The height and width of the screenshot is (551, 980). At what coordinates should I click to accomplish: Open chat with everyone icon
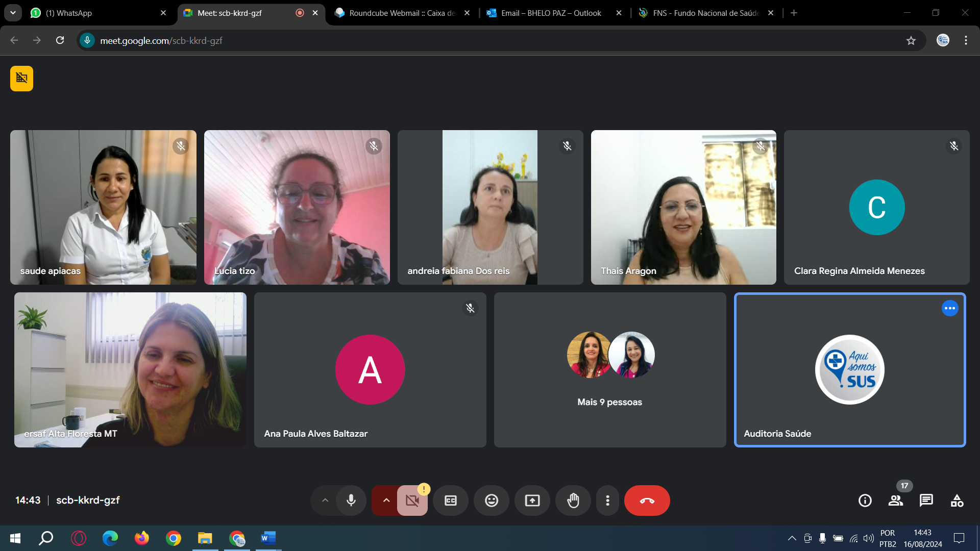pos(926,500)
